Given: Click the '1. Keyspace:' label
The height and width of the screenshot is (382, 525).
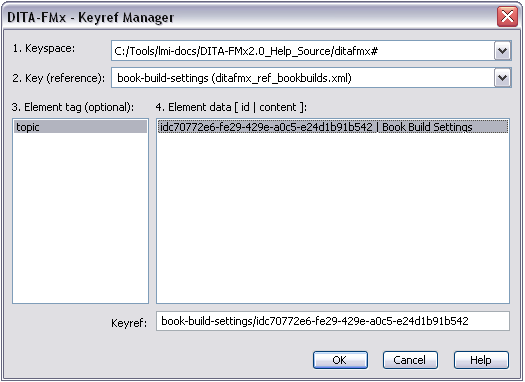Looking at the screenshot, I should [x=44, y=49].
